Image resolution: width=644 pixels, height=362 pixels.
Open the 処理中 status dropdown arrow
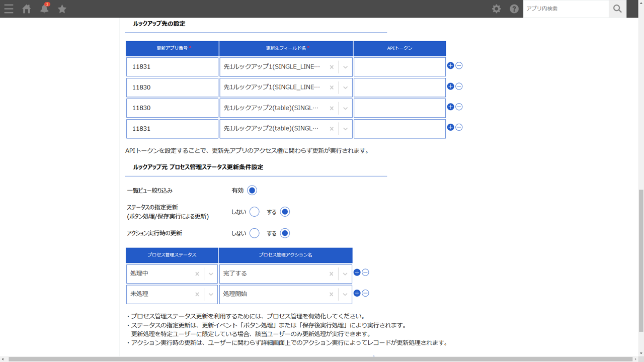[211, 274]
